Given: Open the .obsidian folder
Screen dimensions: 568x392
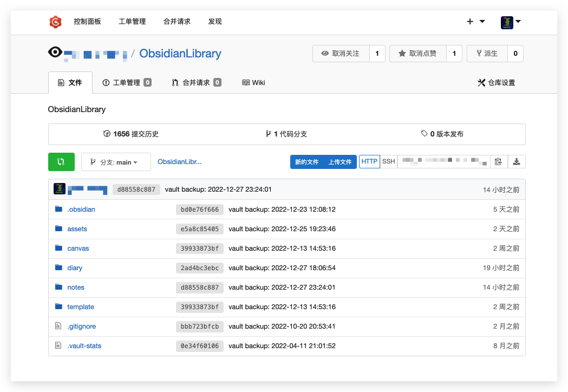Looking at the screenshot, I should [x=81, y=210].
